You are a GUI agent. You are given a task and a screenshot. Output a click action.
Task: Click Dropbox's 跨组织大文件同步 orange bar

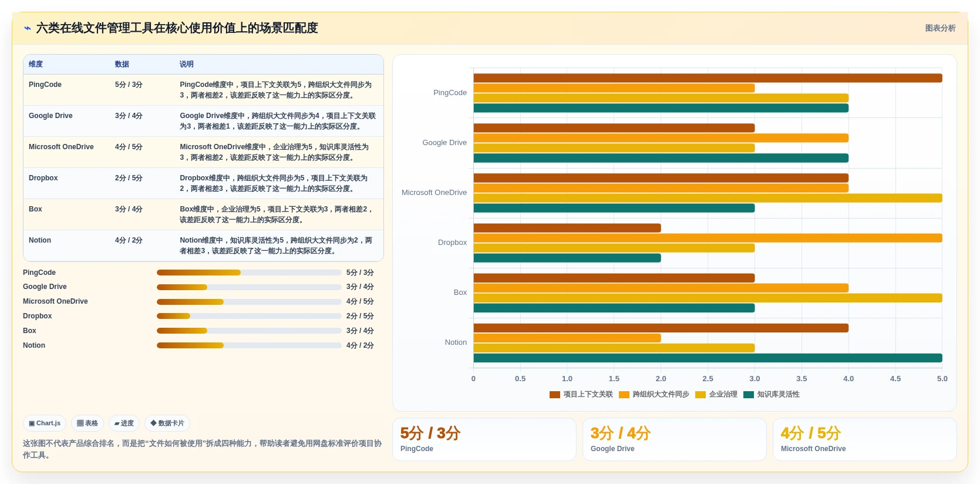click(708, 238)
